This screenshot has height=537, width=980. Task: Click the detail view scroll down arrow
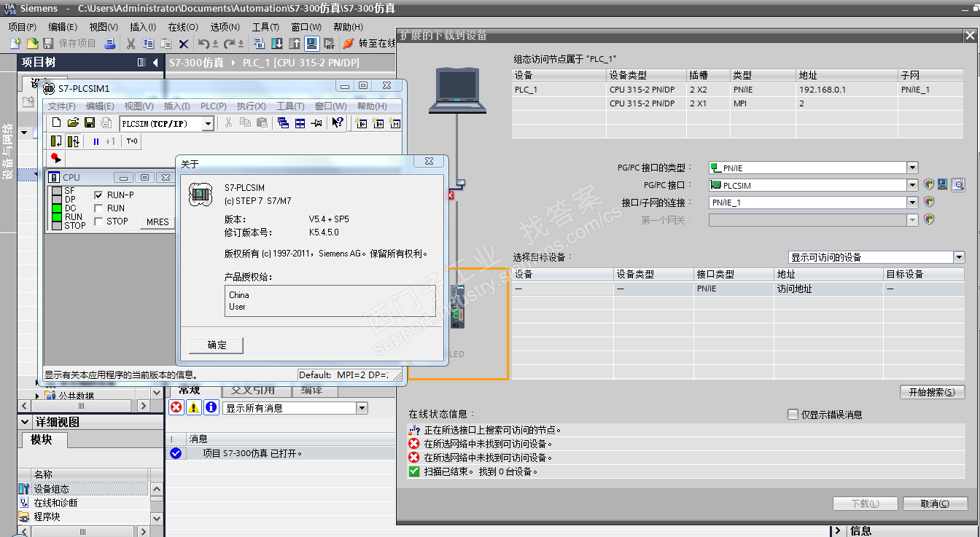tap(156, 518)
